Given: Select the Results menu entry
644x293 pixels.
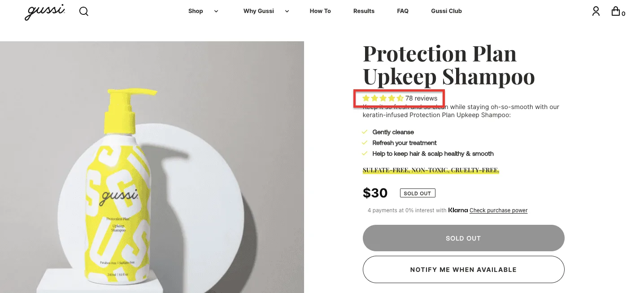Looking at the screenshot, I should point(363,11).
